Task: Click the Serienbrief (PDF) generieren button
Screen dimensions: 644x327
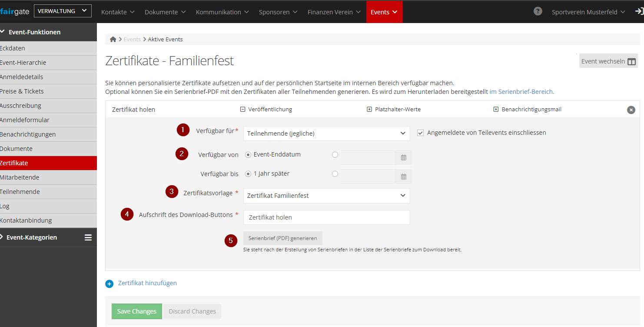Action: (282, 238)
